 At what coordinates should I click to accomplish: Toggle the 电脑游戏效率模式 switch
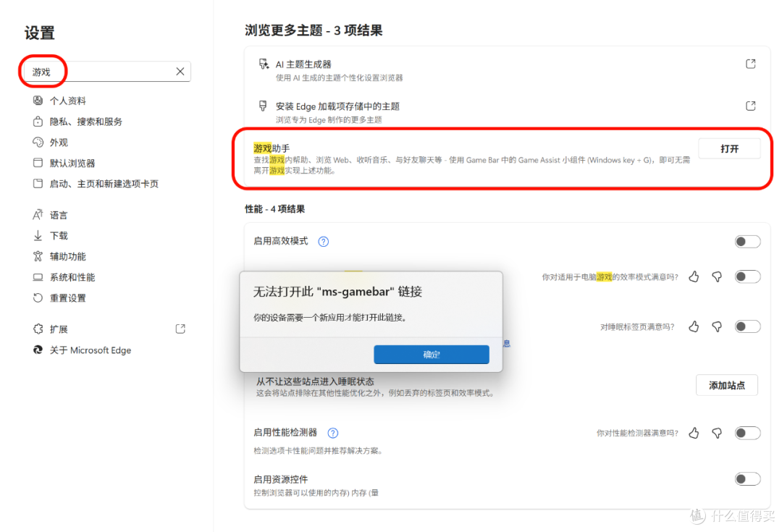(747, 276)
